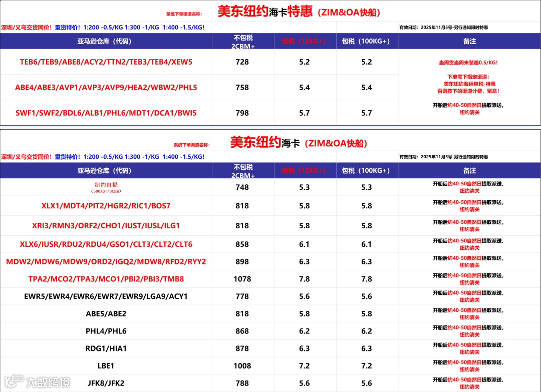The image size is (541, 392).
Task: Click the 美东纽约海卡特惠 title text
Action: [265, 12]
